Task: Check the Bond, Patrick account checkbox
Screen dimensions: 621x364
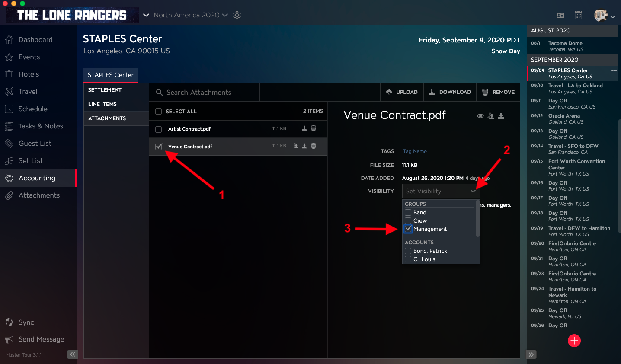Action: (408, 251)
